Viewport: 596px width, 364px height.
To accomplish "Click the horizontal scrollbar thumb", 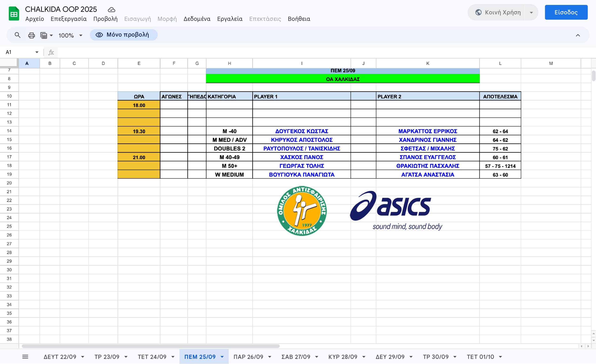I will click(150, 346).
